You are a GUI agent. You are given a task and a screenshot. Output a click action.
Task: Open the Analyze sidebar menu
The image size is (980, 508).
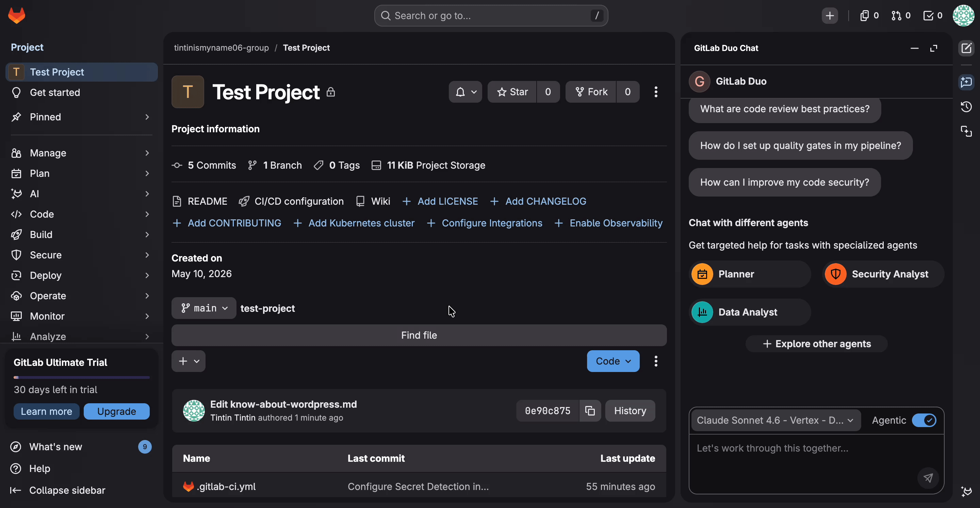81,337
